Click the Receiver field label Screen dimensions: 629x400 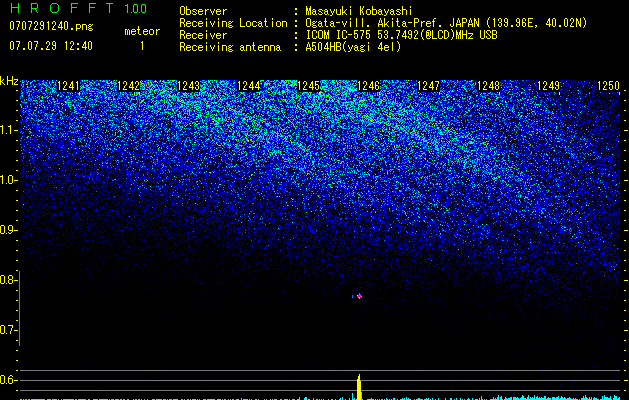(x=203, y=35)
